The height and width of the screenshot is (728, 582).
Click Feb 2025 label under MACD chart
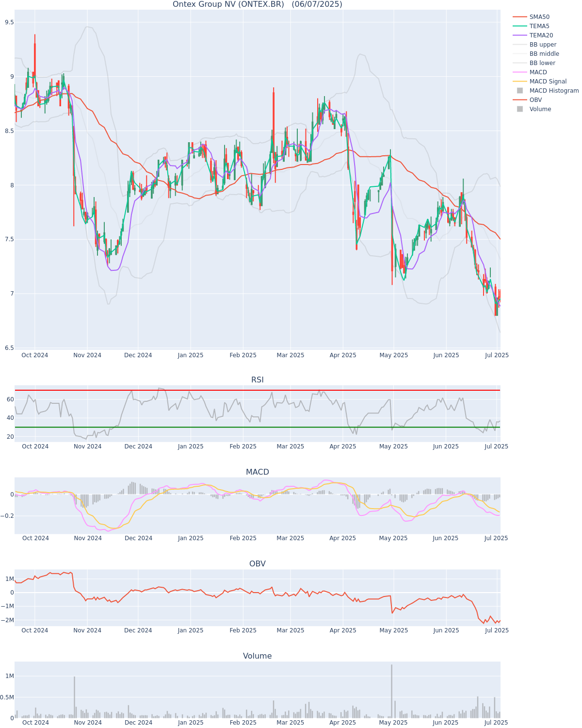coord(243,538)
